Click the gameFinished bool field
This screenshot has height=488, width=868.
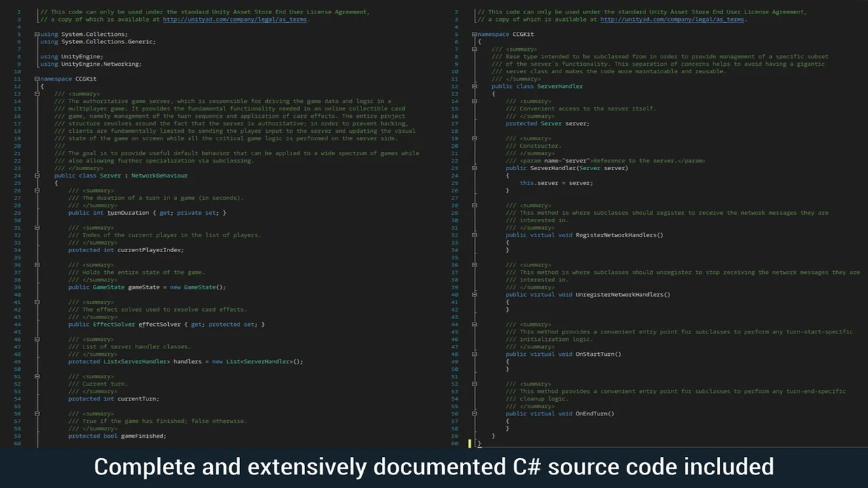pos(142,436)
